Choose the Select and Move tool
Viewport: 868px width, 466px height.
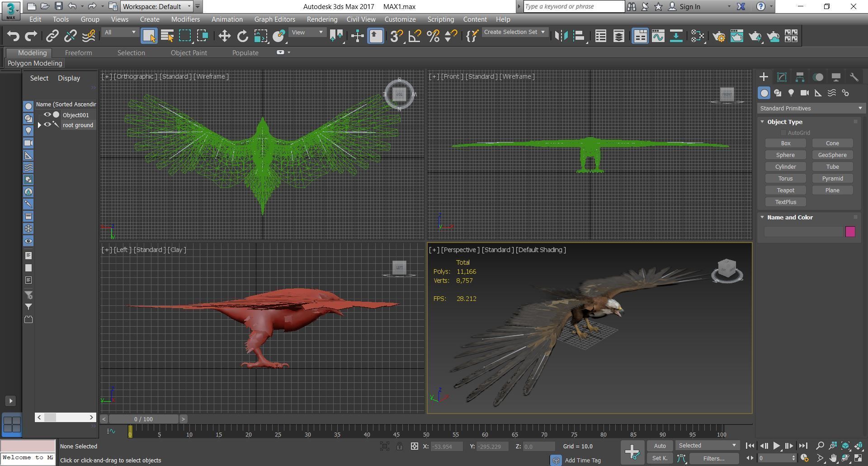click(x=224, y=36)
